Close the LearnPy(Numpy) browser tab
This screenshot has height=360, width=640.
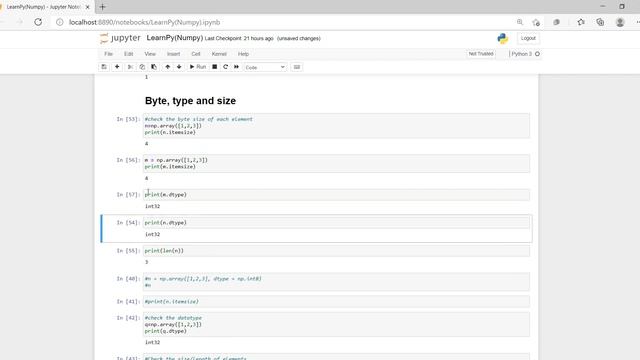click(87, 7)
